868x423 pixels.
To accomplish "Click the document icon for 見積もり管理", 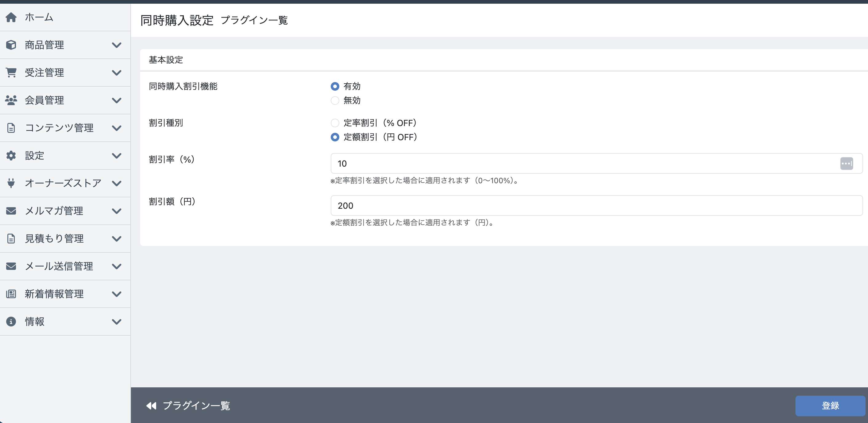I will coord(11,238).
